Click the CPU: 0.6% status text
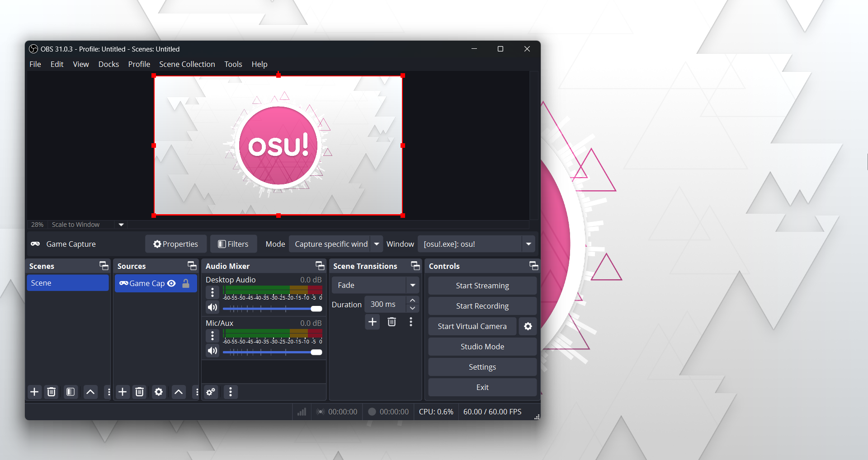 436,412
